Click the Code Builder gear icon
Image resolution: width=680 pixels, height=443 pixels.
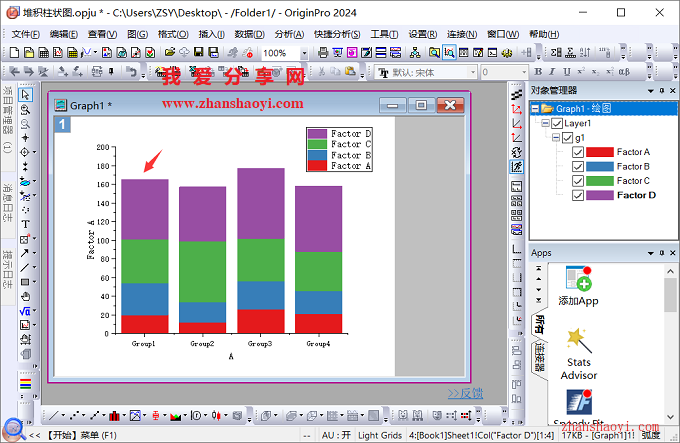pyautogui.click(x=507, y=53)
